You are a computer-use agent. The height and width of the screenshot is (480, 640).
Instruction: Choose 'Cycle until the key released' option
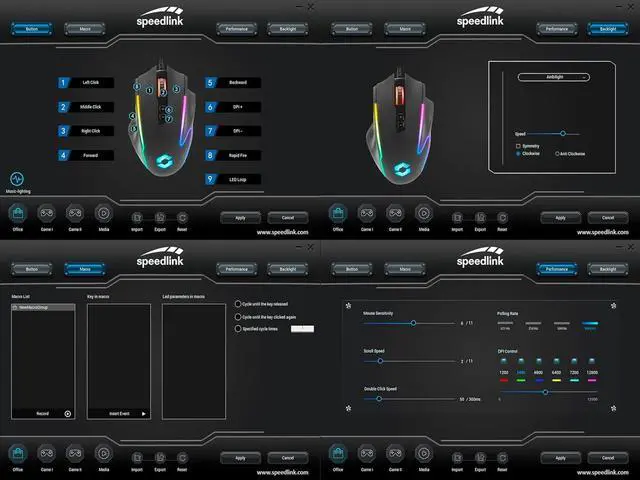236,304
